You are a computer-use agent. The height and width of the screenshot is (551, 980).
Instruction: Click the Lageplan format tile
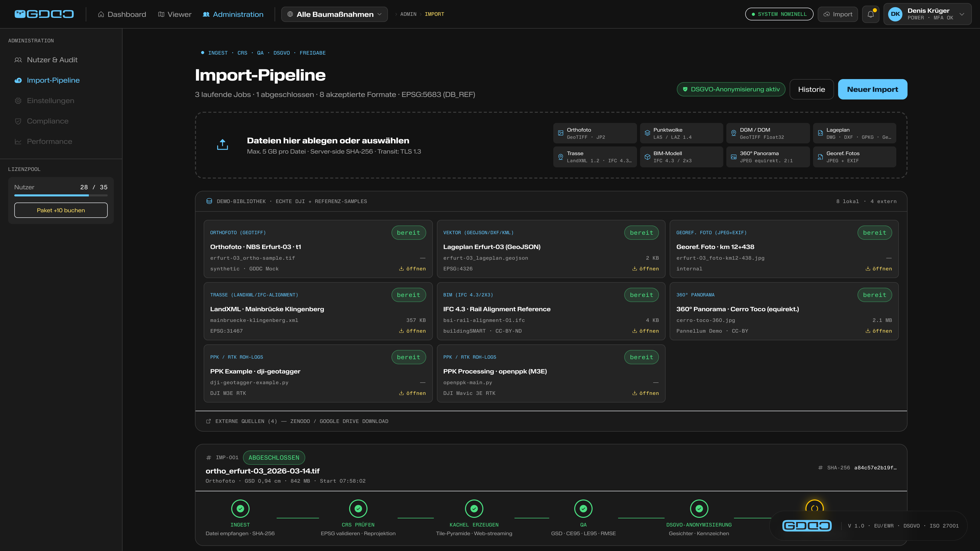(x=854, y=133)
